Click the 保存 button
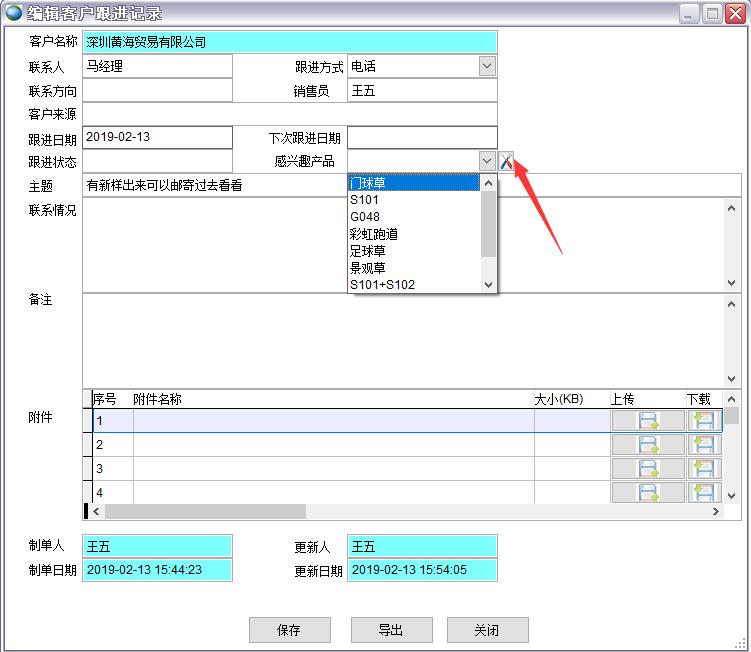Viewport: 751px width, 652px height. 290,630
